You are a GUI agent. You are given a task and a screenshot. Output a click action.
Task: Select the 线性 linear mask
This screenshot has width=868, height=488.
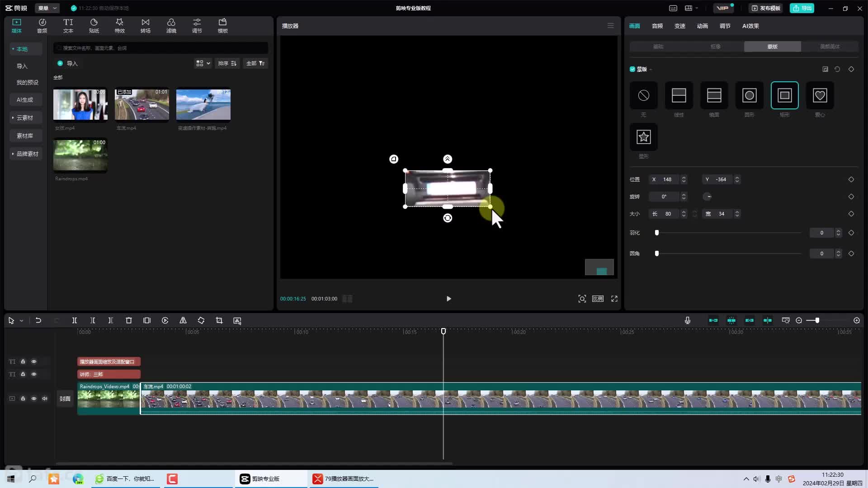click(679, 95)
